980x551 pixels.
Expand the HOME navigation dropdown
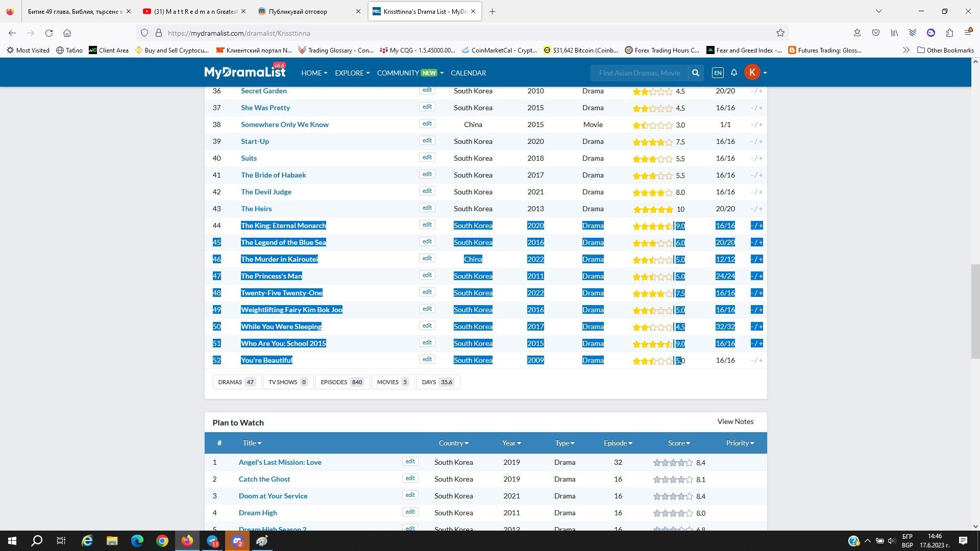314,73
